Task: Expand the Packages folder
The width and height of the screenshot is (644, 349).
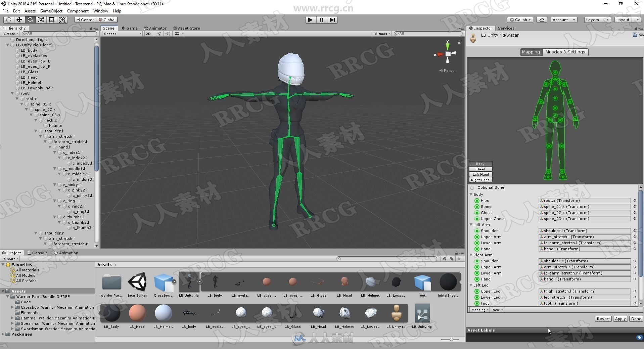Action: [3, 334]
